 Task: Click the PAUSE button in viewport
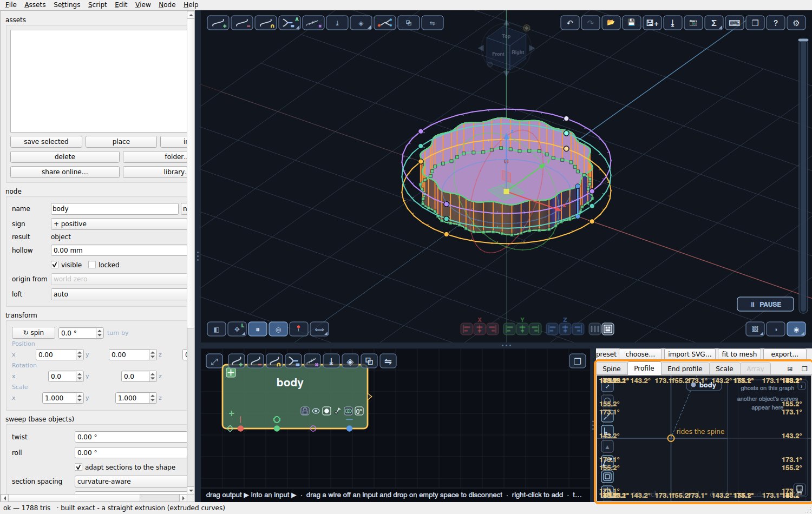(x=765, y=304)
